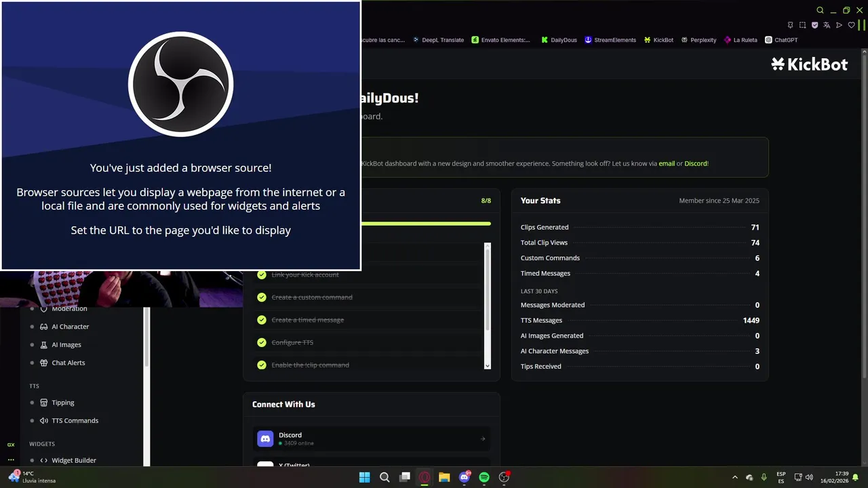The height and width of the screenshot is (488, 868).
Task: Click the 8/8 setup progress bar
Action: click(x=426, y=223)
